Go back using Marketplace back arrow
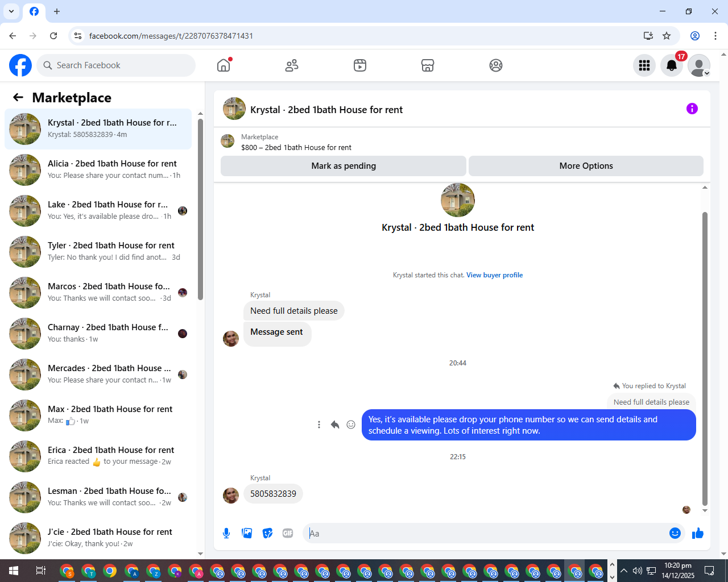Viewport: 728px width, 582px height. coord(18,97)
